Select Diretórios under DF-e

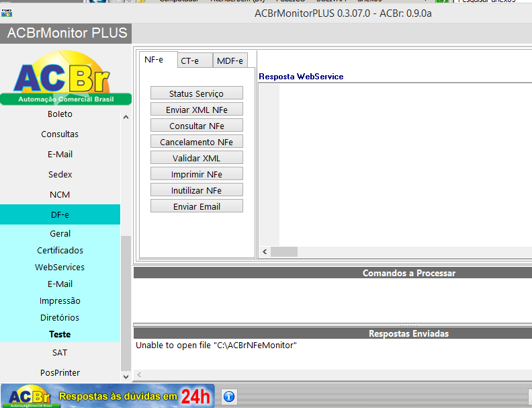[x=60, y=317]
